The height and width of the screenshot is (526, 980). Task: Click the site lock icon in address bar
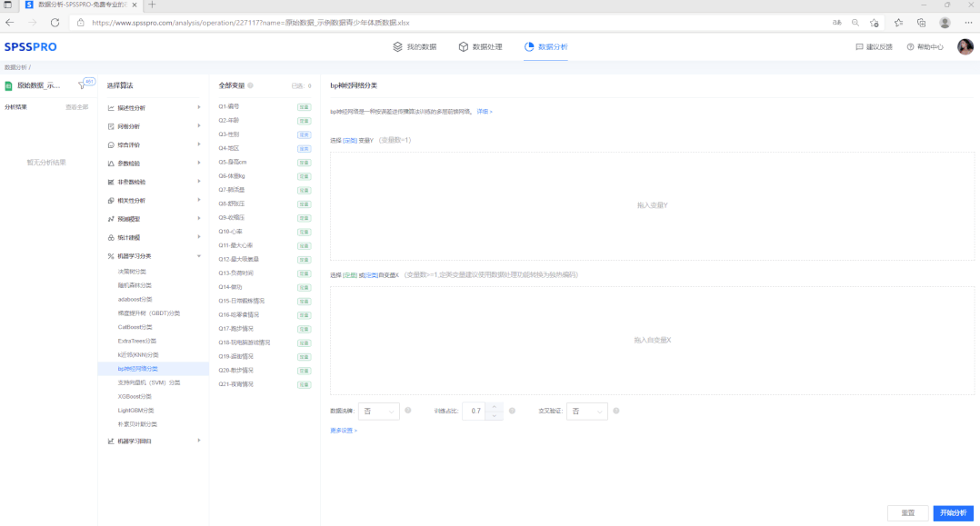pos(80,23)
